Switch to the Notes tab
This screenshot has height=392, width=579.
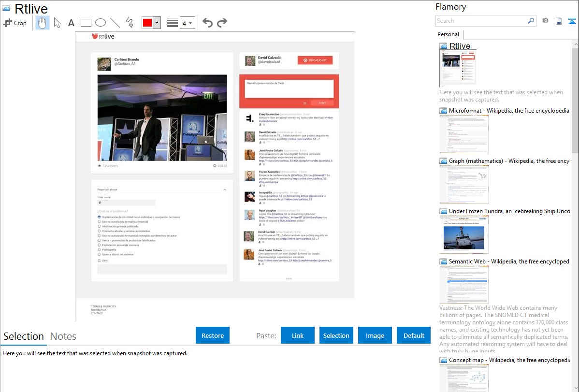pyautogui.click(x=63, y=336)
